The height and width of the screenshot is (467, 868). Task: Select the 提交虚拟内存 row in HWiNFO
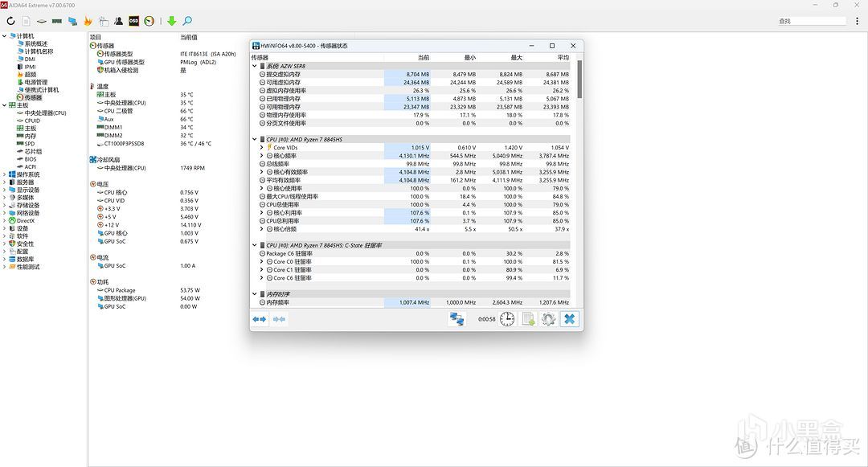(414, 74)
